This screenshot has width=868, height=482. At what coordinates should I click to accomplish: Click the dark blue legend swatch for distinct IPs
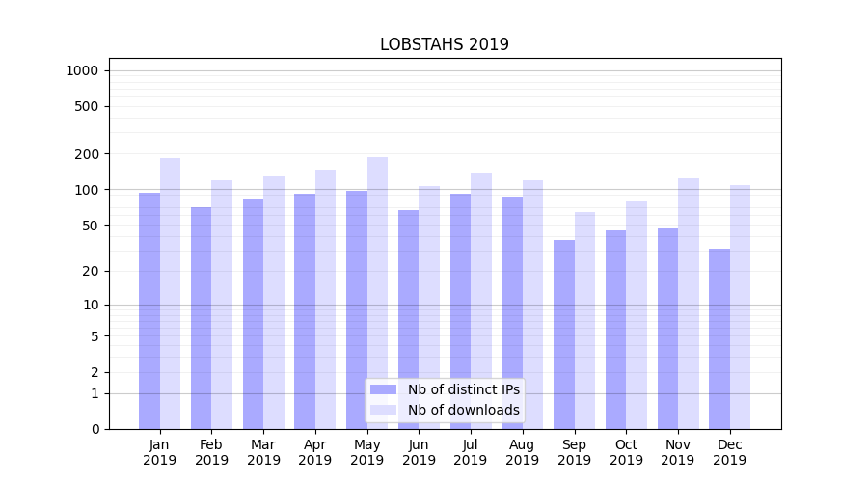(x=383, y=389)
